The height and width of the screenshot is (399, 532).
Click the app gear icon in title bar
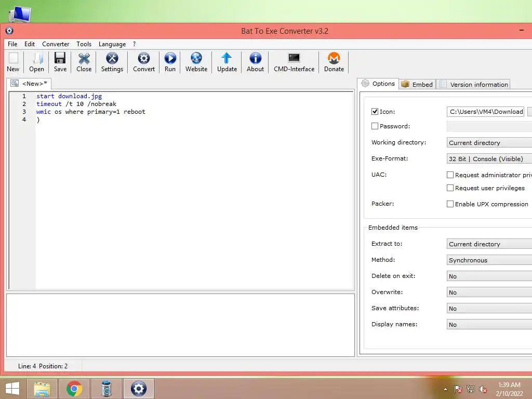coord(9,31)
